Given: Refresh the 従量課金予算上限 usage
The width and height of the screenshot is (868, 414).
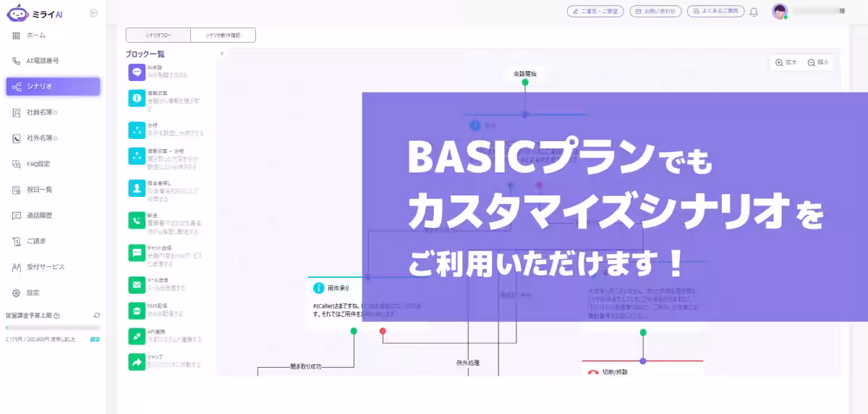Looking at the screenshot, I should [x=97, y=316].
